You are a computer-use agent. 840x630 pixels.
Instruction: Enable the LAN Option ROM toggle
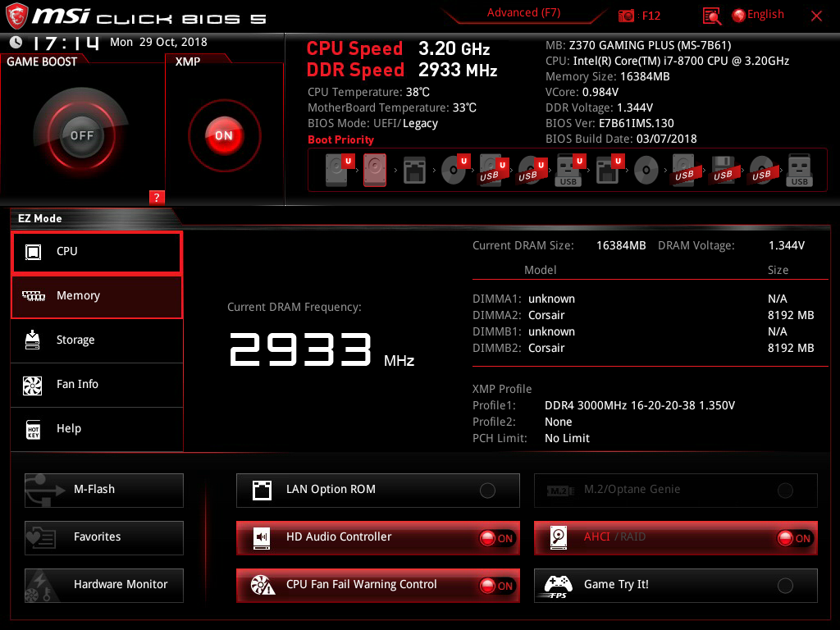point(487,491)
